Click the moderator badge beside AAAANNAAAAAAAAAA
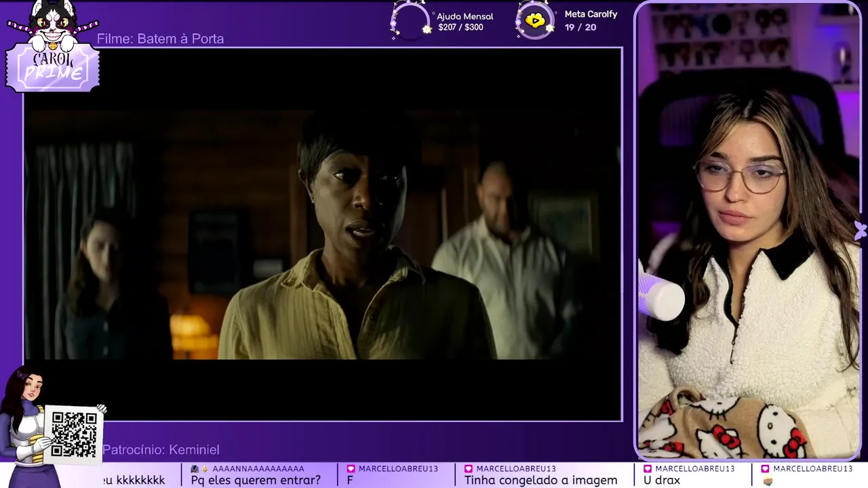This screenshot has height=488, width=868. pyautogui.click(x=195, y=469)
